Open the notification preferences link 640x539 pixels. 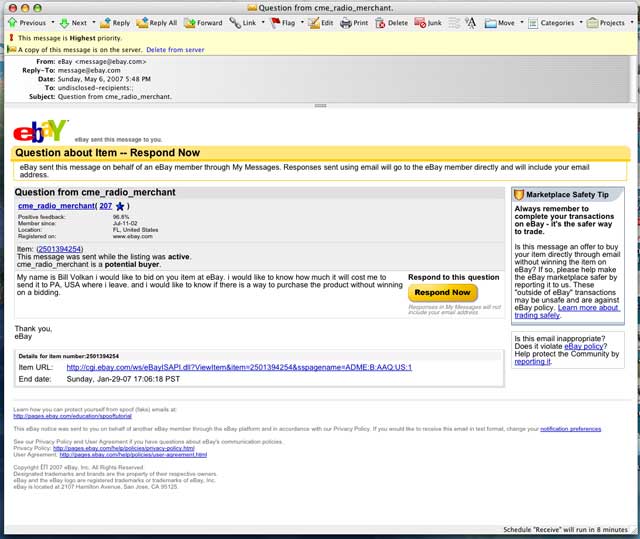pyautogui.click(x=570, y=428)
